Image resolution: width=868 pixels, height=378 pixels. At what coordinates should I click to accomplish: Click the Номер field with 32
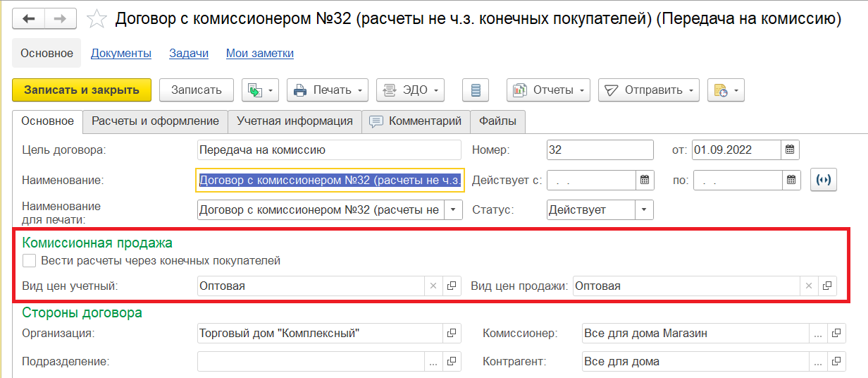tap(600, 150)
